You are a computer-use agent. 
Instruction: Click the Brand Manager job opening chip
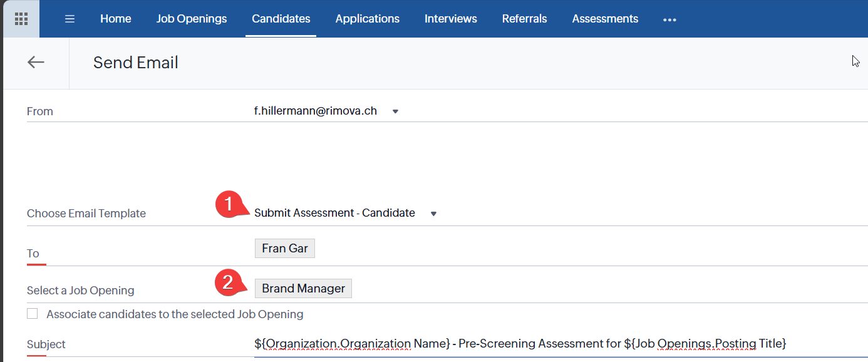[x=303, y=289]
